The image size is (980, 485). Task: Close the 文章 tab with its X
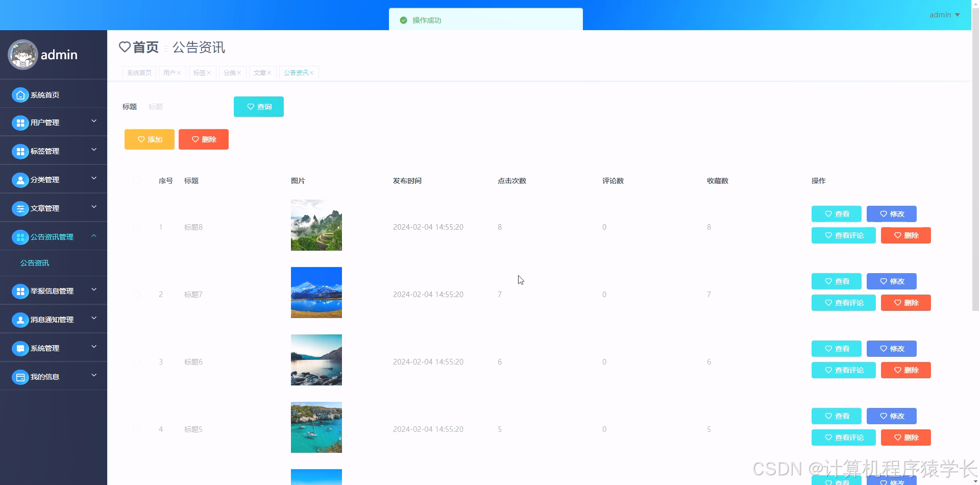(269, 73)
